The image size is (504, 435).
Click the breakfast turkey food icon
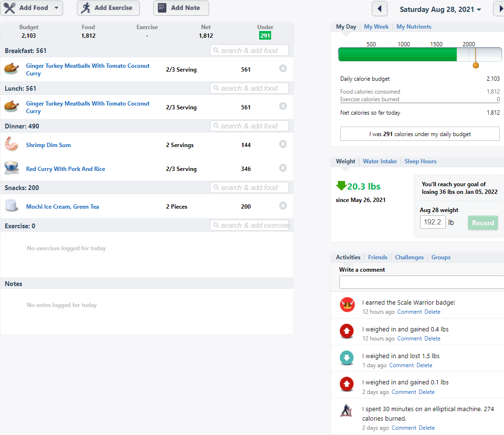coord(11,68)
